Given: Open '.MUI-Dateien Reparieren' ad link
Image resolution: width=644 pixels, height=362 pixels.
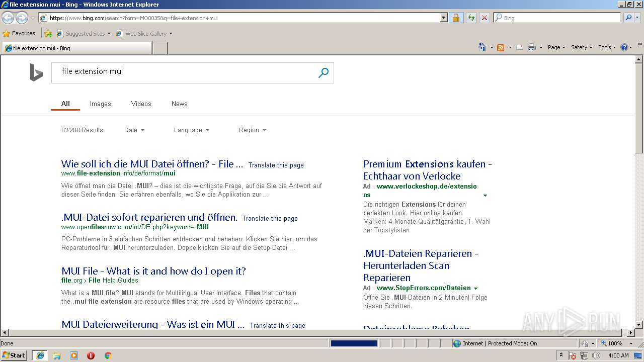Looking at the screenshot, I should click(421, 265).
